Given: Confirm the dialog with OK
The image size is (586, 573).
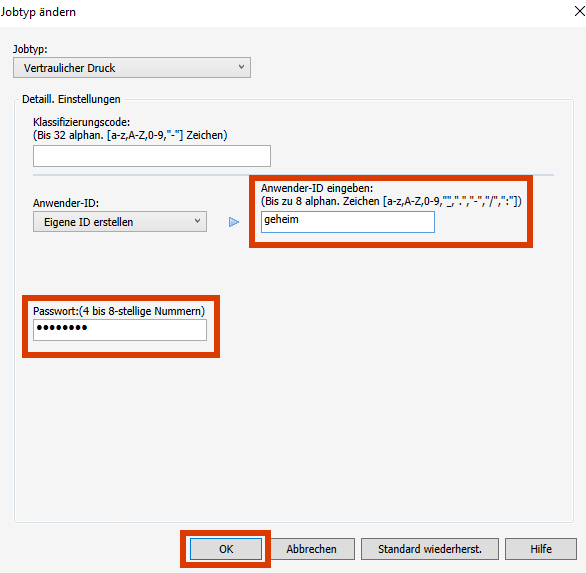Looking at the screenshot, I should coord(226,549).
